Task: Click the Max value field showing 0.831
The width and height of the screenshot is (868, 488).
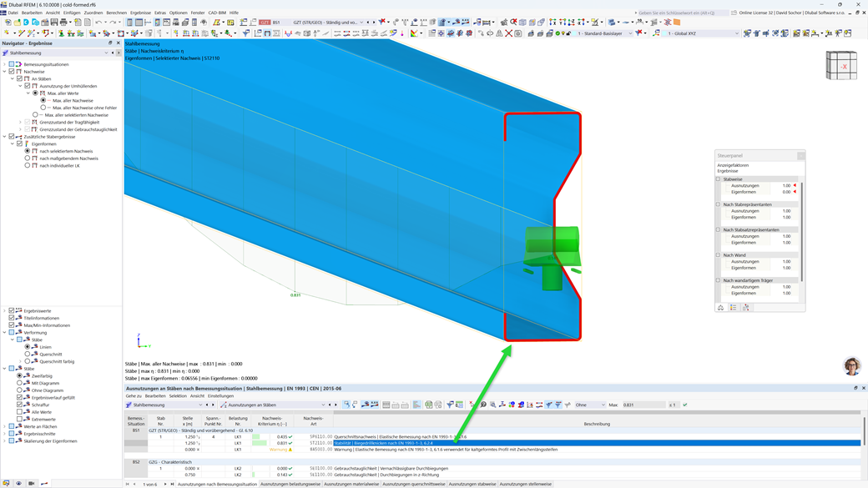Action: tap(643, 405)
